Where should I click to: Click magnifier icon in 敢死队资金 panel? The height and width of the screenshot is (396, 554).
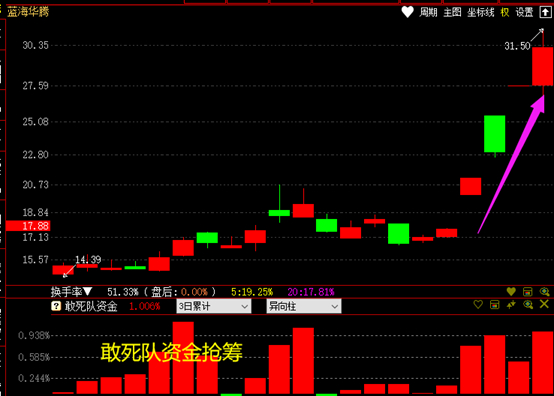[x=528, y=305]
